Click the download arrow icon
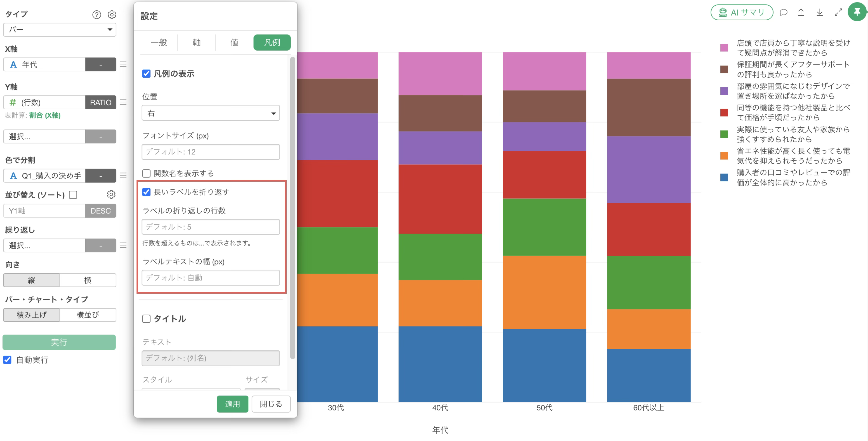 [x=819, y=12]
